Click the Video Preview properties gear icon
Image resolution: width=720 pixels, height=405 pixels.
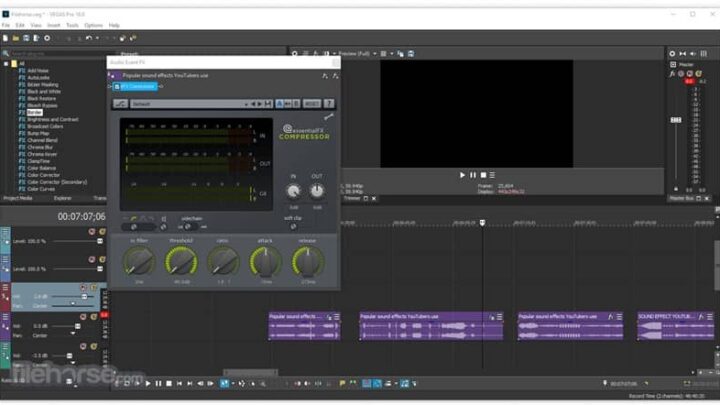click(294, 54)
